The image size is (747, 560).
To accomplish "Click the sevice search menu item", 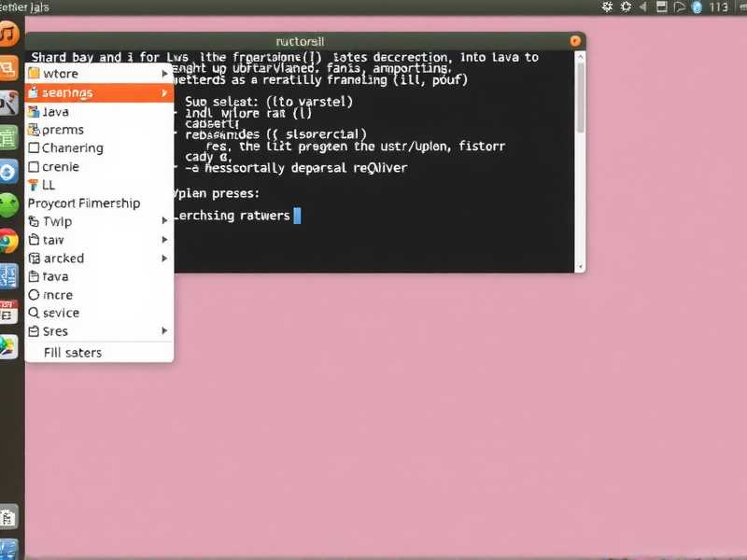I will 61,314.
